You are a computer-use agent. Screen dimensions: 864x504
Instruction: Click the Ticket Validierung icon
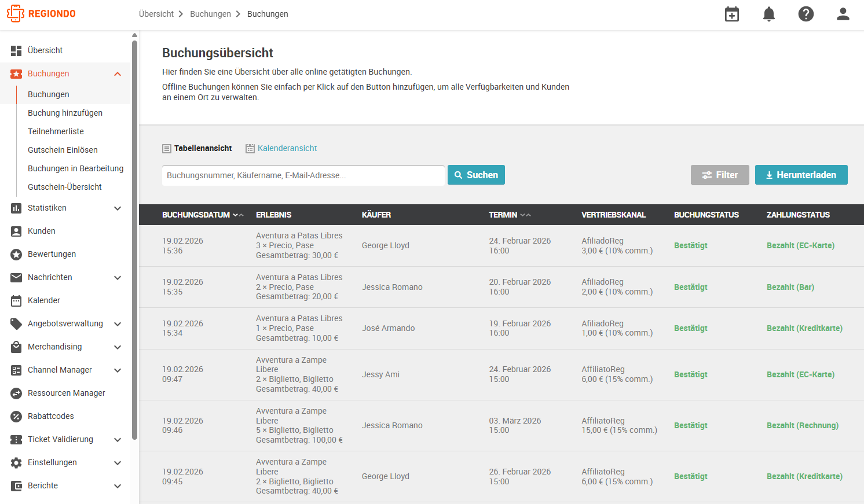click(x=16, y=439)
